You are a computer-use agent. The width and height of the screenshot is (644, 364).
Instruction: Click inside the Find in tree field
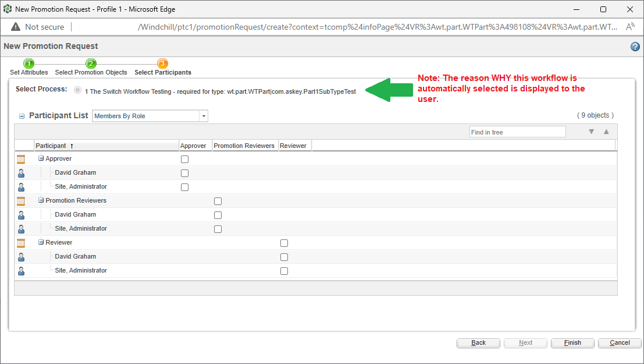tap(517, 132)
